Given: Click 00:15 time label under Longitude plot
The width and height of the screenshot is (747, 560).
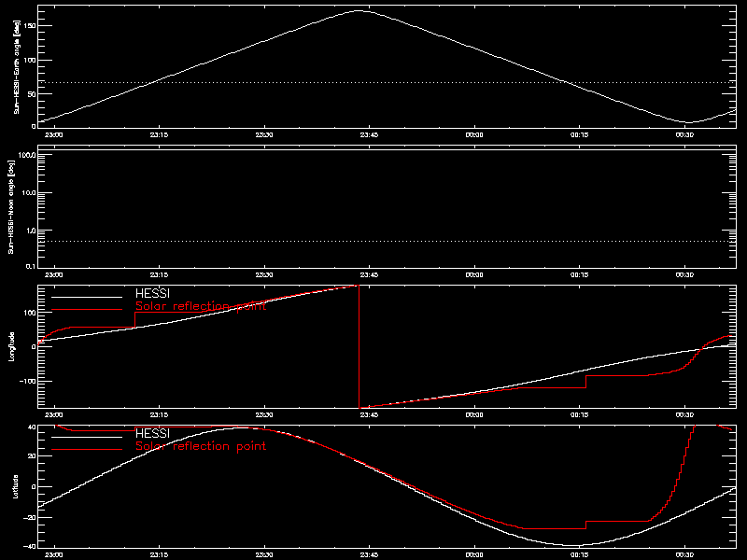Looking at the screenshot, I should pos(579,415).
